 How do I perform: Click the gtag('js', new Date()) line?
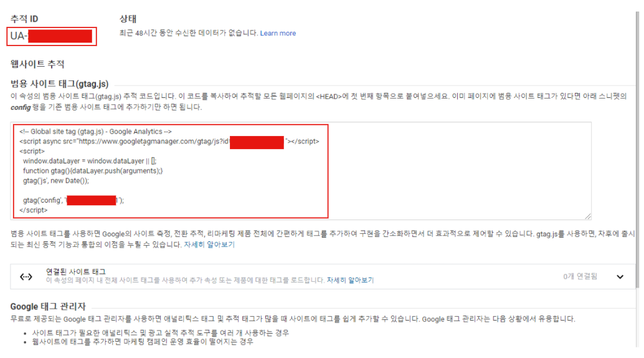(x=56, y=181)
